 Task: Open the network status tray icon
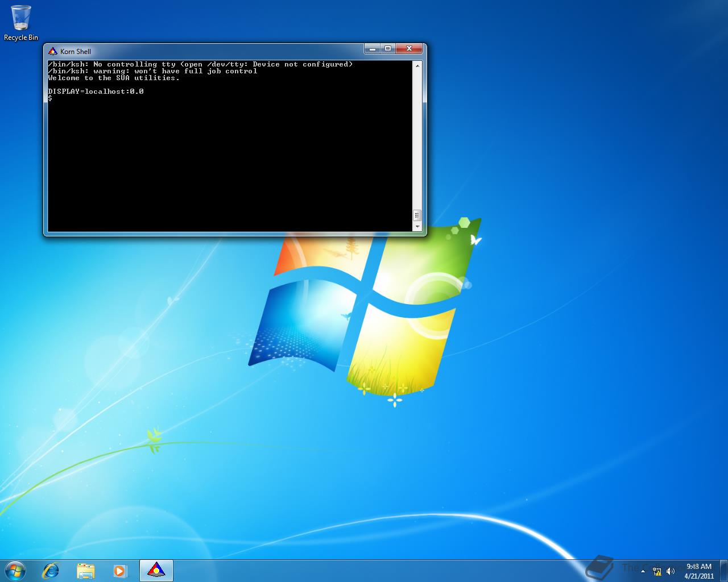tap(657, 571)
